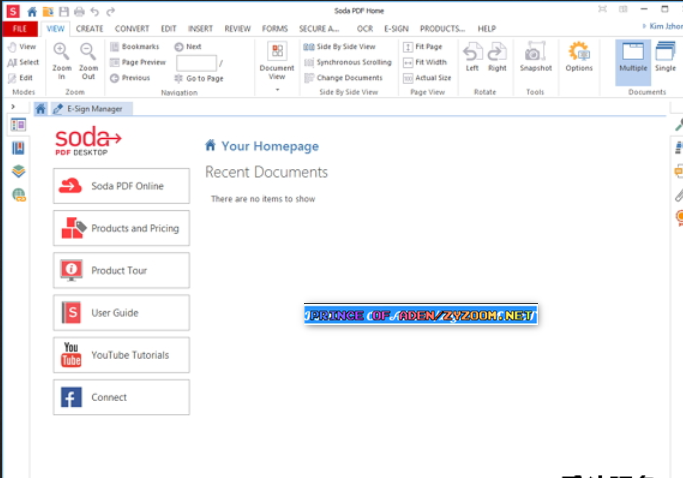Image resolution: width=683 pixels, height=478 pixels.
Task: Activate the Select text mode
Action: tap(23, 62)
